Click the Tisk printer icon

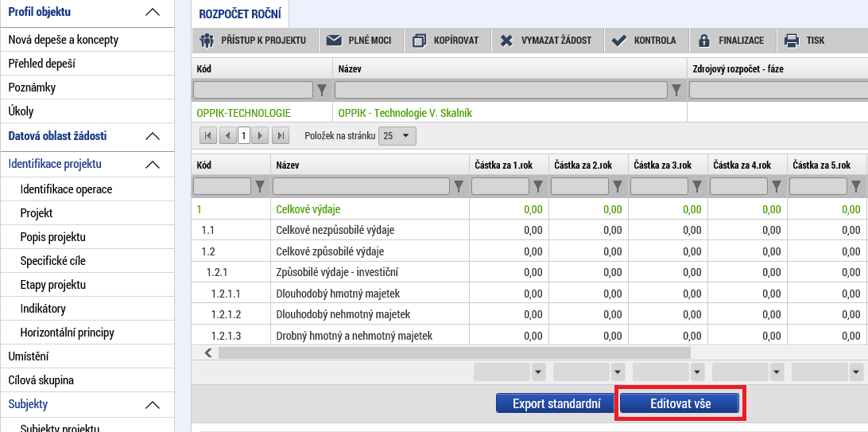pos(792,41)
